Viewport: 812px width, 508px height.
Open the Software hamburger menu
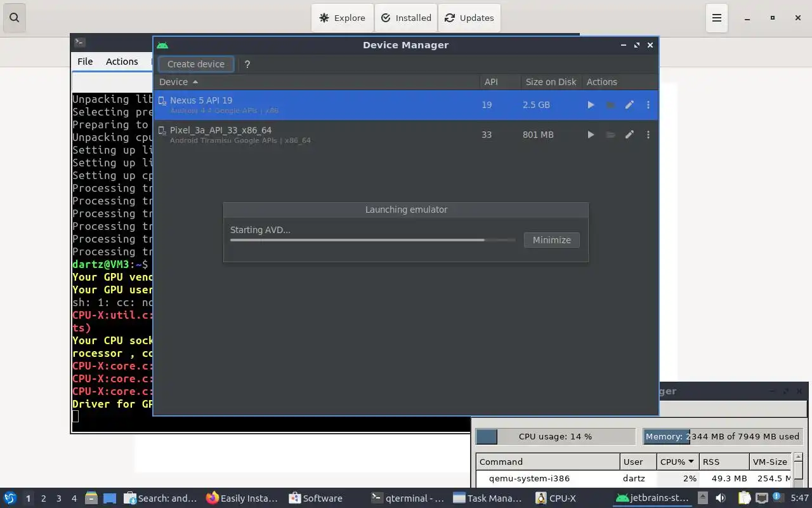point(717,18)
